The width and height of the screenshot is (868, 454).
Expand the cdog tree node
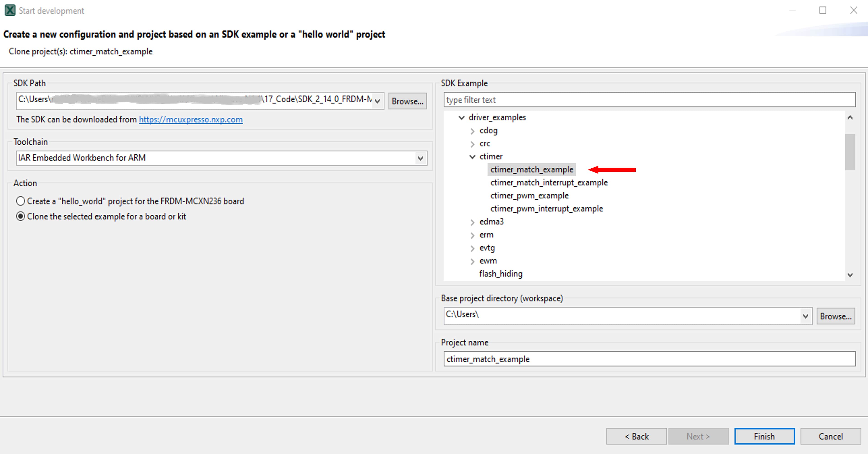click(472, 131)
